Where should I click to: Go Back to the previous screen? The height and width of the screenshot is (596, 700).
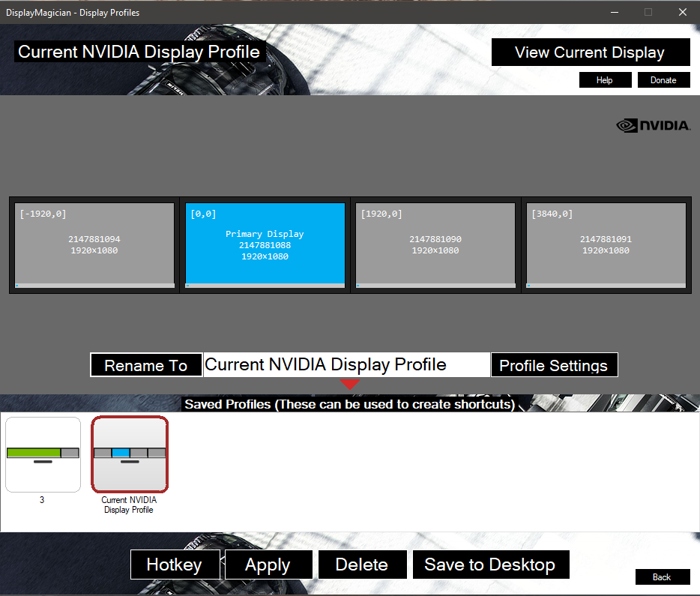coord(663,577)
